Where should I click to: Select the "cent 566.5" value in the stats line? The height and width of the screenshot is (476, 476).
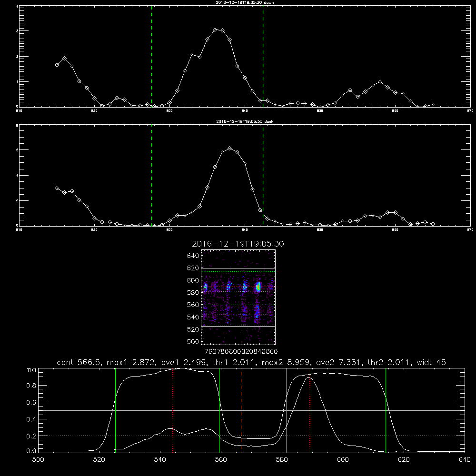80,362
